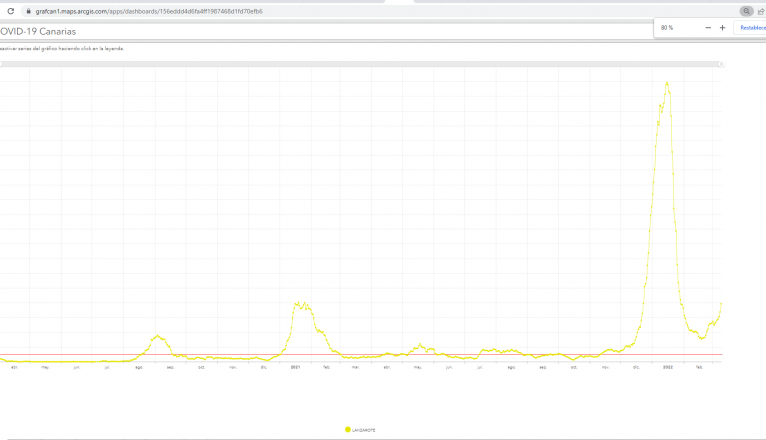Click the '2022' axis label
This screenshot has width=766, height=440.
668,367
